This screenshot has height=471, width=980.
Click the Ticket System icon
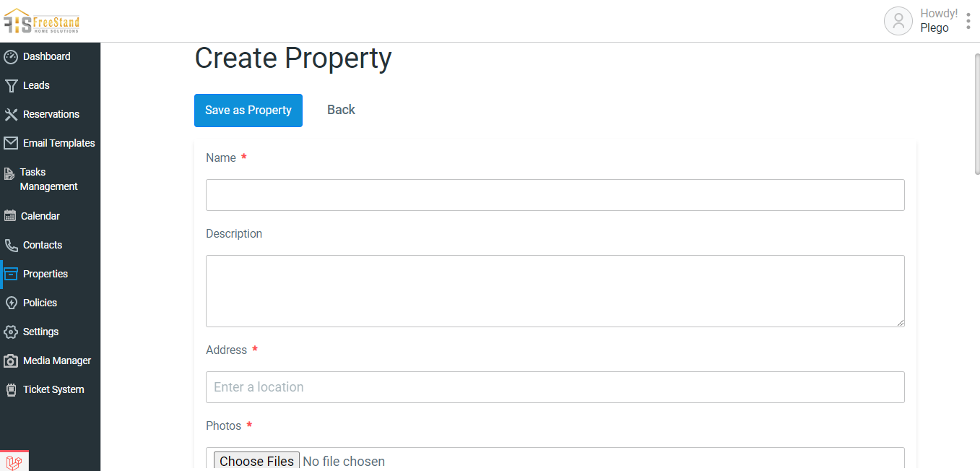point(11,389)
